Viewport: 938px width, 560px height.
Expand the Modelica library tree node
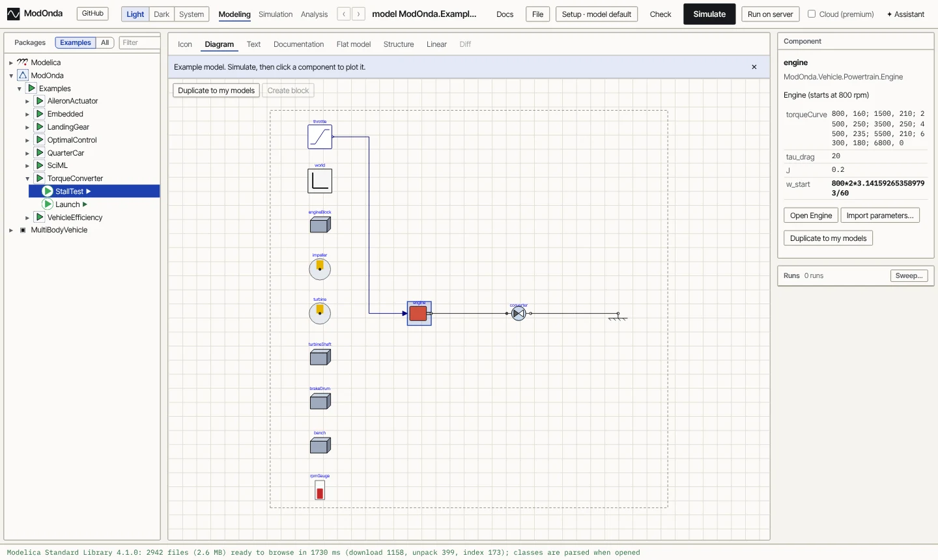11,63
